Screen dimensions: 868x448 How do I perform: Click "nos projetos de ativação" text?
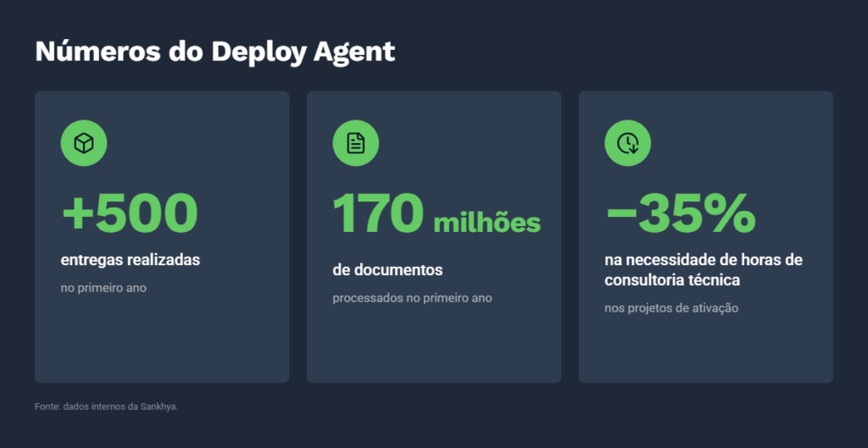coord(671,308)
